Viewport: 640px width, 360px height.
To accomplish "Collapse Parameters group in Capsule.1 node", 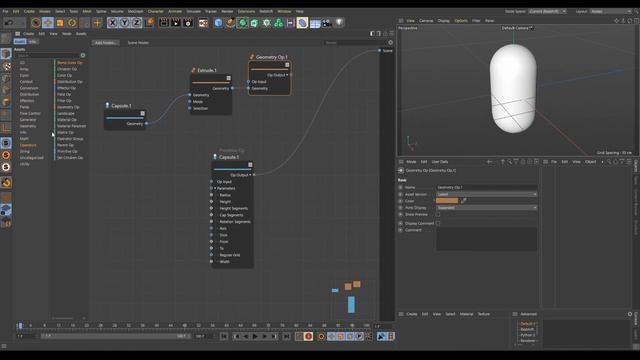I will pyautogui.click(x=216, y=189).
